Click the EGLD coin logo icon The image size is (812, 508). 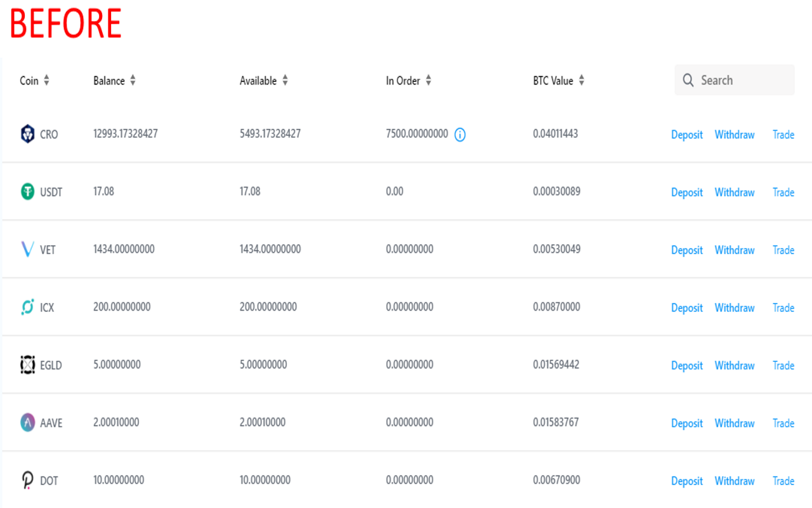tap(27, 364)
